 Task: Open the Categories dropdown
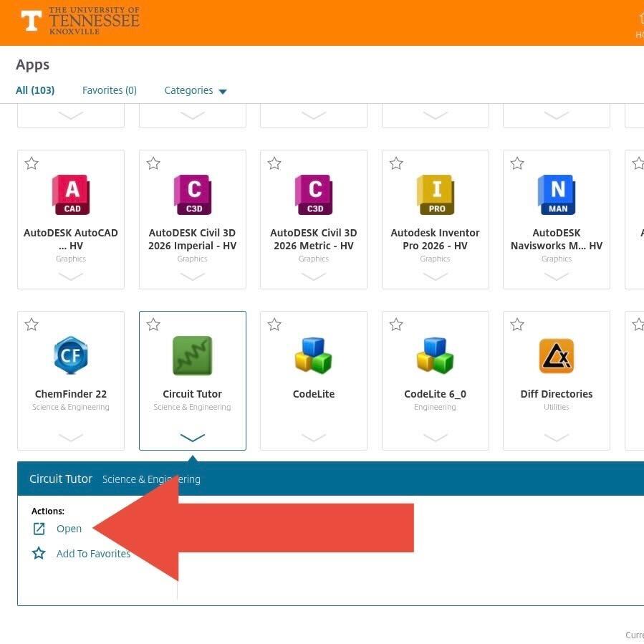pyautogui.click(x=195, y=90)
